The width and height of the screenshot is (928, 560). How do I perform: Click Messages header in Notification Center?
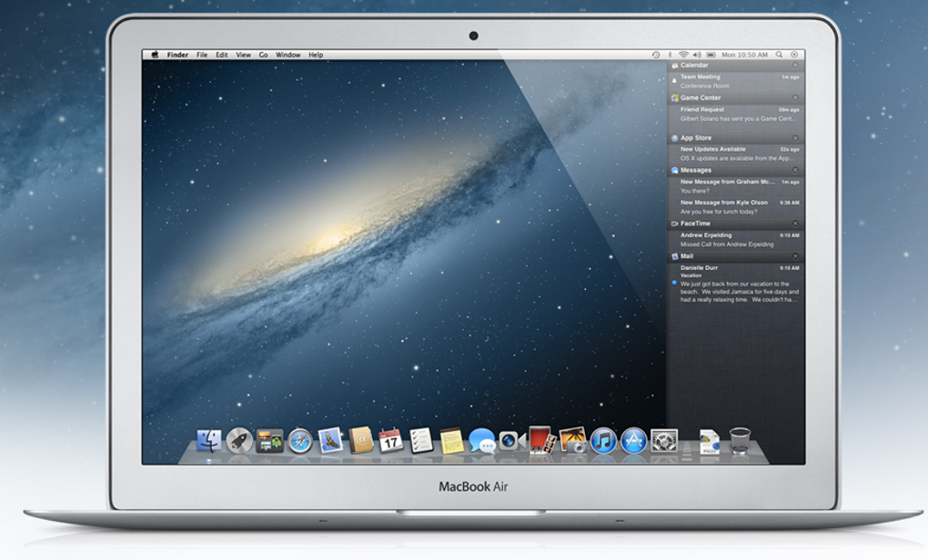click(x=736, y=170)
